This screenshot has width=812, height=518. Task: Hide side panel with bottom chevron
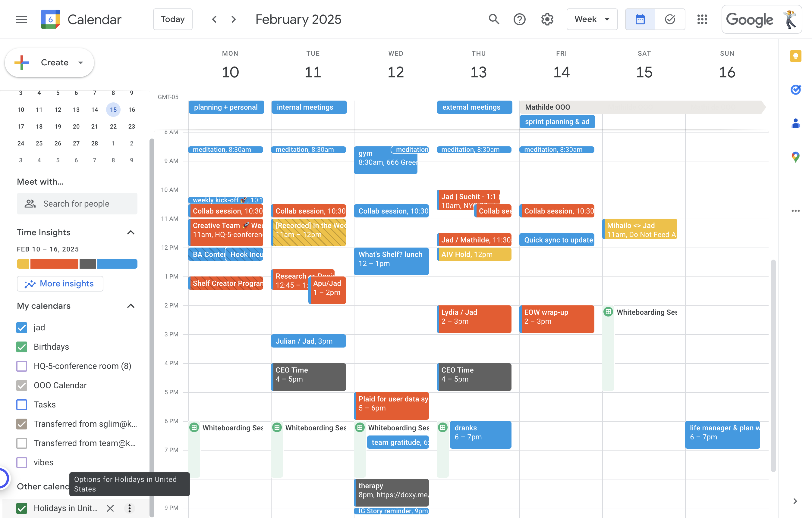click(x=795, y=501)
